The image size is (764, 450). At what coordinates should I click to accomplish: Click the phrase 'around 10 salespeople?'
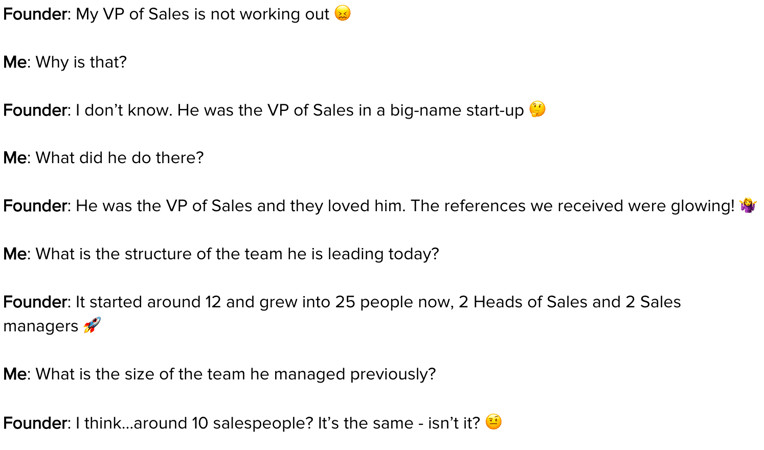point(223,423)
